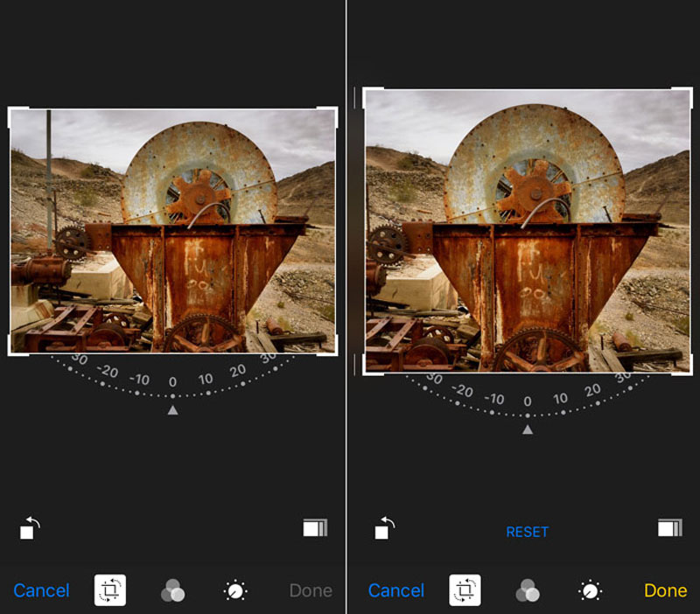This screenshot has width=700, height=614.
Task: Open aspect ratio options in left screen
Action: pos(315,528)
